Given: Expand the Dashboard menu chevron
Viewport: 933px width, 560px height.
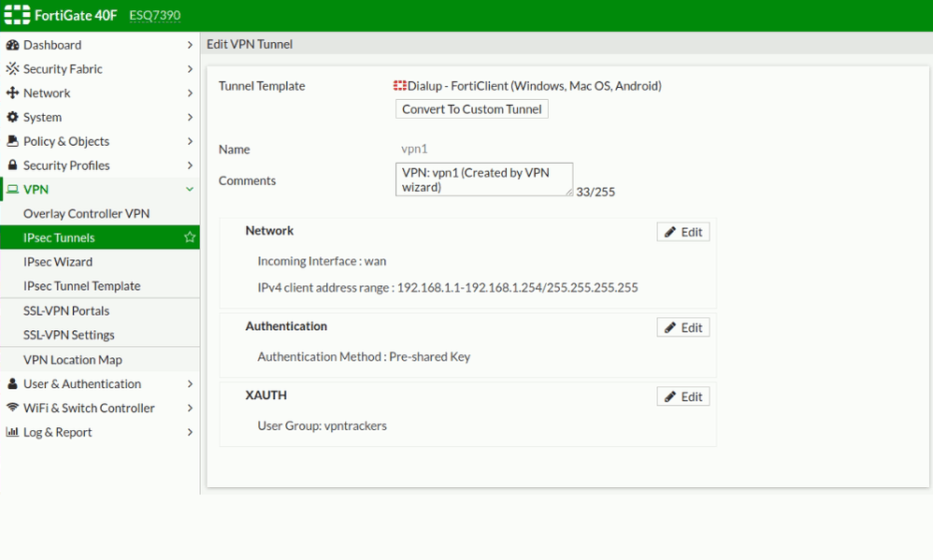Looking at the screenshot, I should 190,45.
